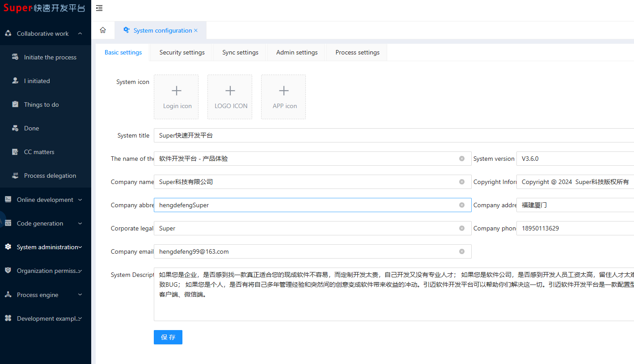Upload an image via LOGO ICON box
Viewport: 634px width, 364px height.
[230, 97]
